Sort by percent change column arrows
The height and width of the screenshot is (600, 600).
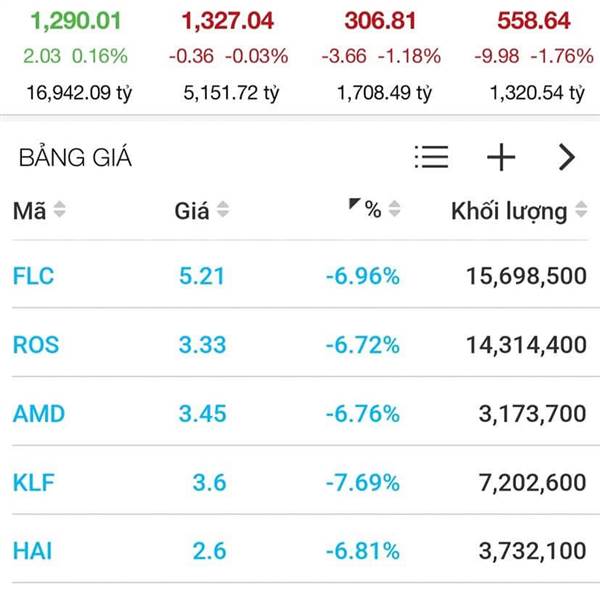coord(395,211)
